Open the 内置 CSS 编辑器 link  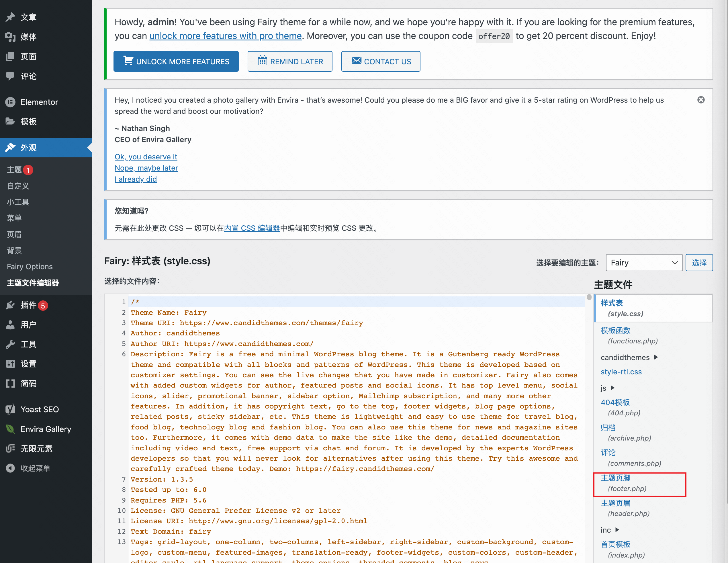click(252, 228)
